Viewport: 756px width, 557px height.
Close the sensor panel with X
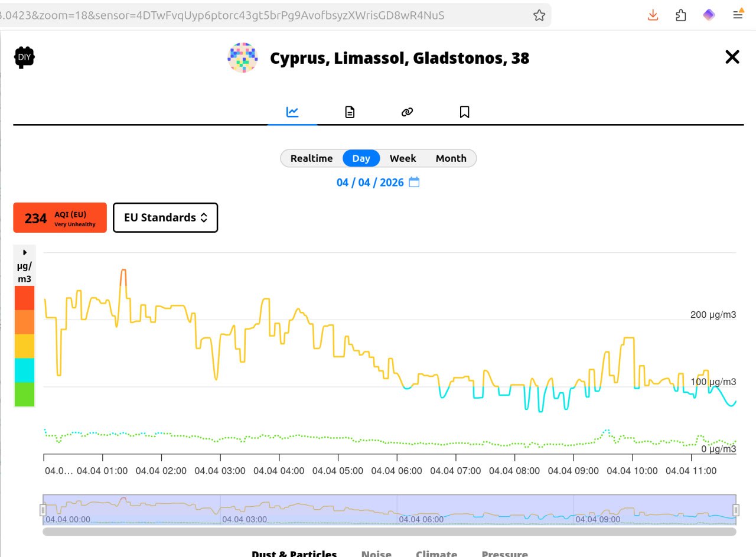732,57
